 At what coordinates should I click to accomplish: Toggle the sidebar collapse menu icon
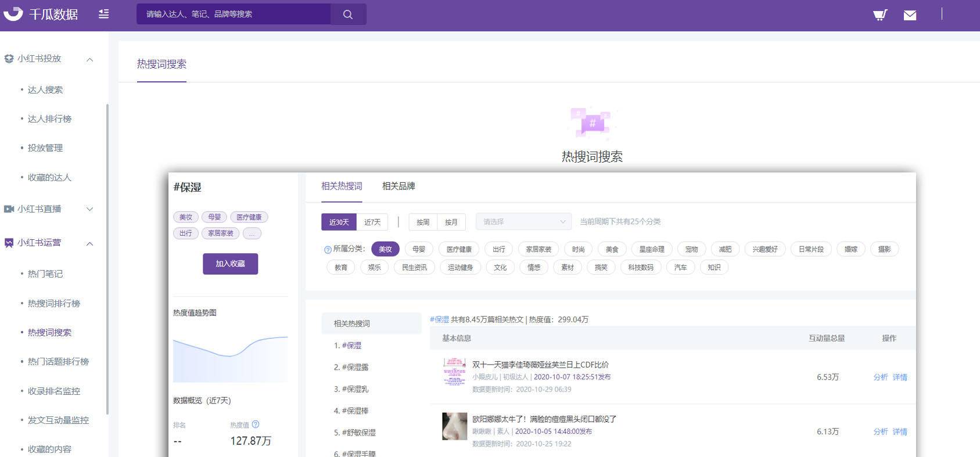point(103,14)
